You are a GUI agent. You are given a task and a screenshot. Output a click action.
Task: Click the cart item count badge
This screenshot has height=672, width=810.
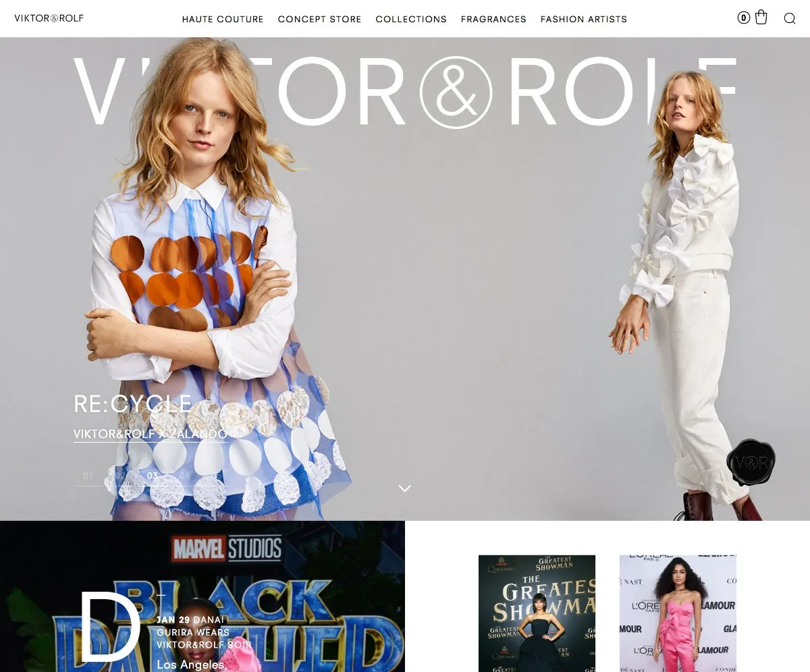[x=743, y=18]
